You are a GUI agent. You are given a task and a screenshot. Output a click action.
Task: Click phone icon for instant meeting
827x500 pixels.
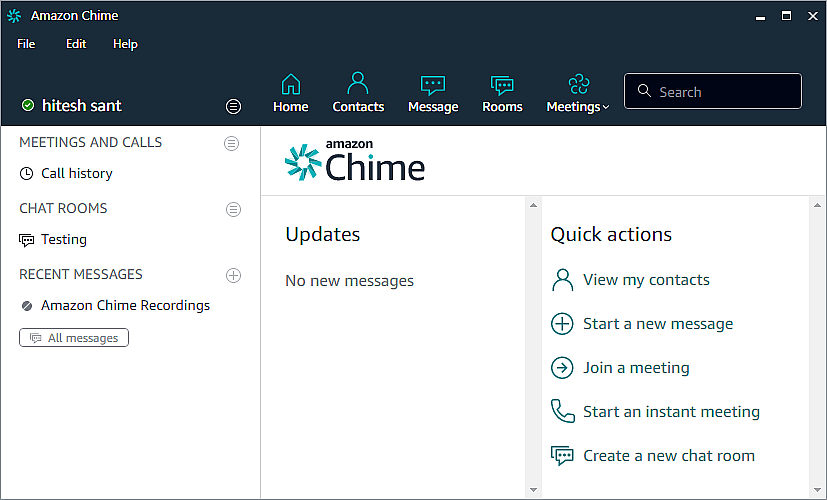coord(562,411)
